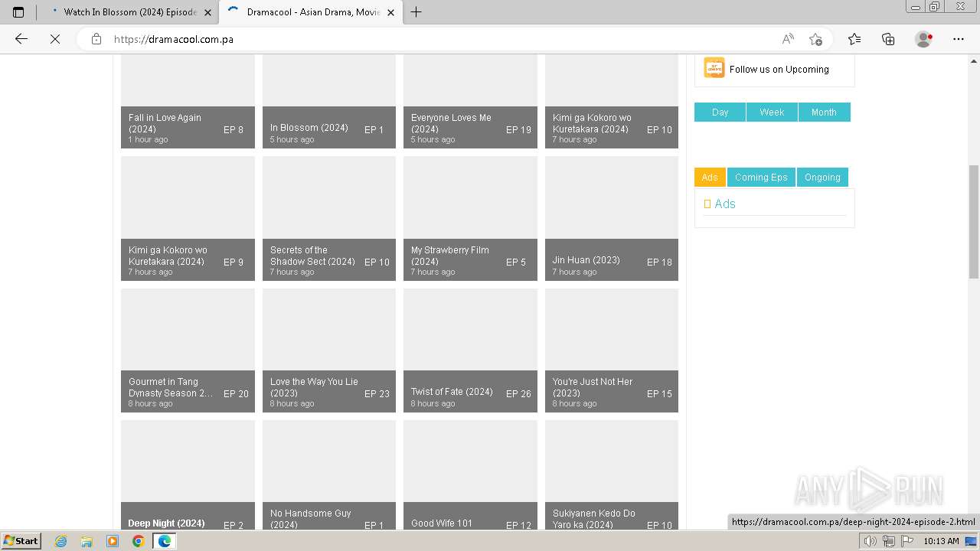Open the network status tray icon
This screenshot has height=551, width=980.
point(889,541)
